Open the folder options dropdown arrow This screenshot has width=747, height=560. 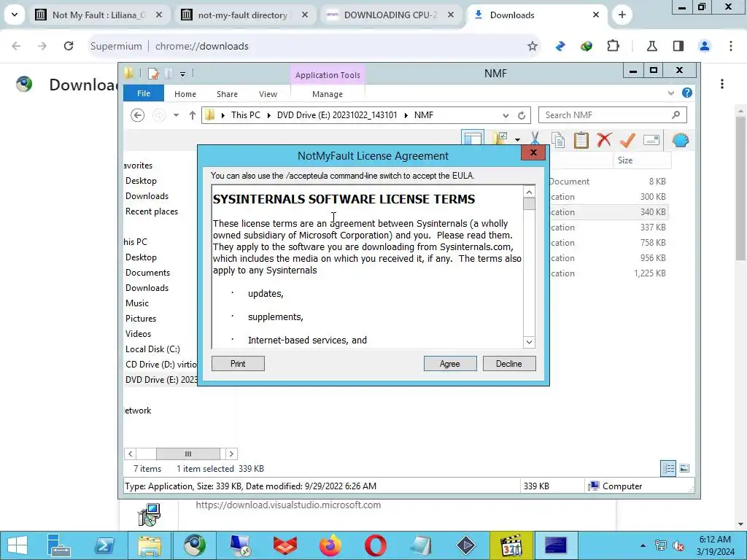(517, 139)
